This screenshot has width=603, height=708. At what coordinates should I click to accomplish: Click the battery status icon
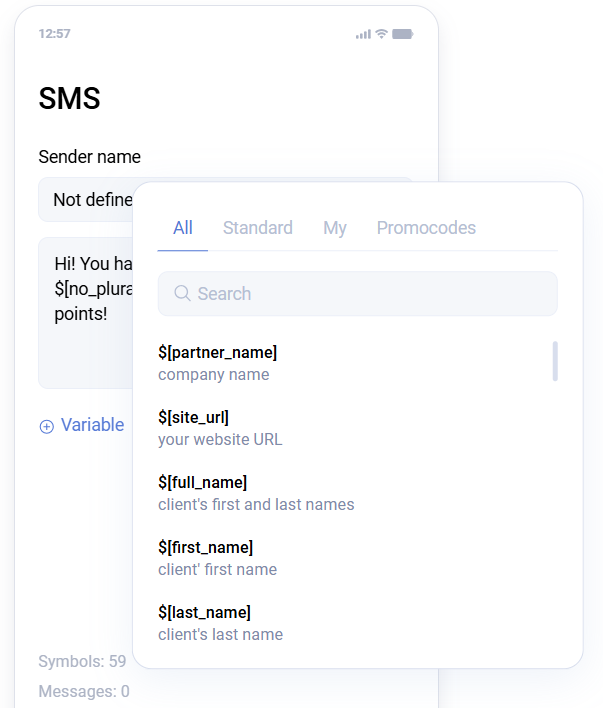403,34
